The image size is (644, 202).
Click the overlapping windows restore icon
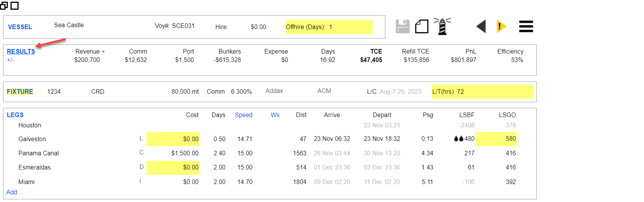click(4, 5)
